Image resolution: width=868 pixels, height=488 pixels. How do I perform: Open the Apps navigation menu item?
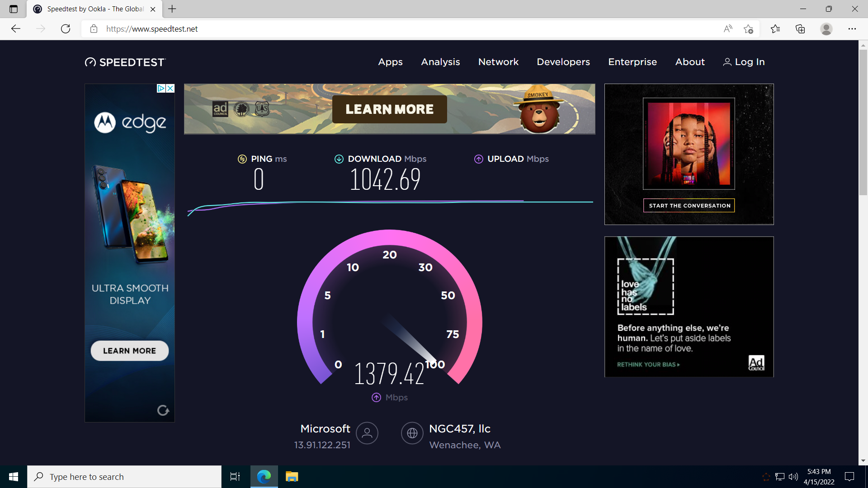390,62
